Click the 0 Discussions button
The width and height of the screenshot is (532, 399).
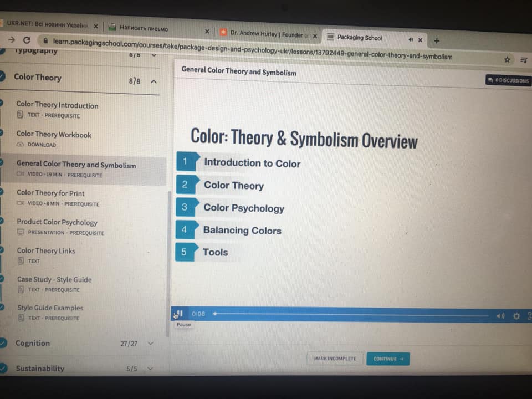[508, 80]
